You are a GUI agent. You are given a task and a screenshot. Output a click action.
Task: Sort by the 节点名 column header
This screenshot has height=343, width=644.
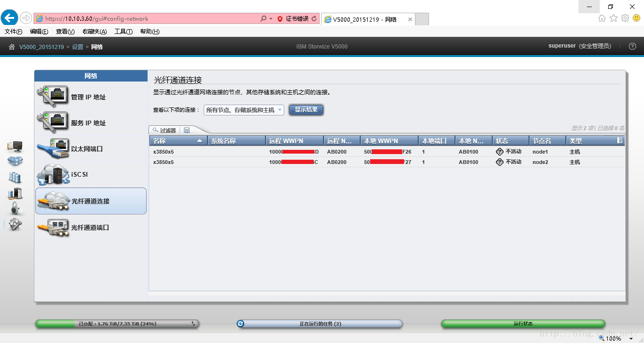point(548,140)
